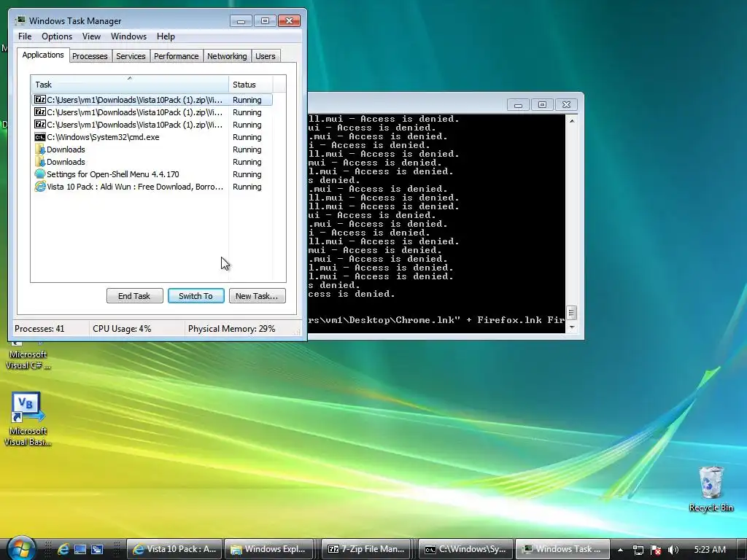Click the network tray icon
This screenshot has width=747, height=560.
point(638,550)
